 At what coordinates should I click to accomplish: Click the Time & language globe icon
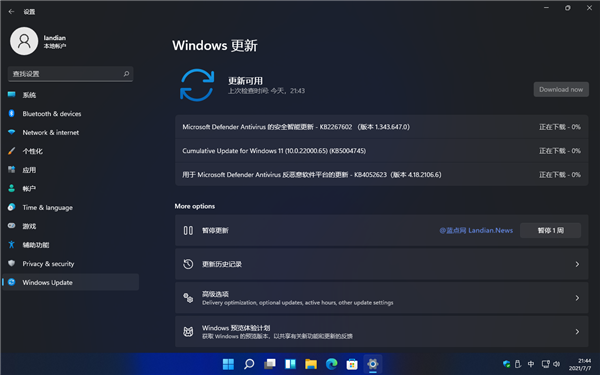point(11,207)
